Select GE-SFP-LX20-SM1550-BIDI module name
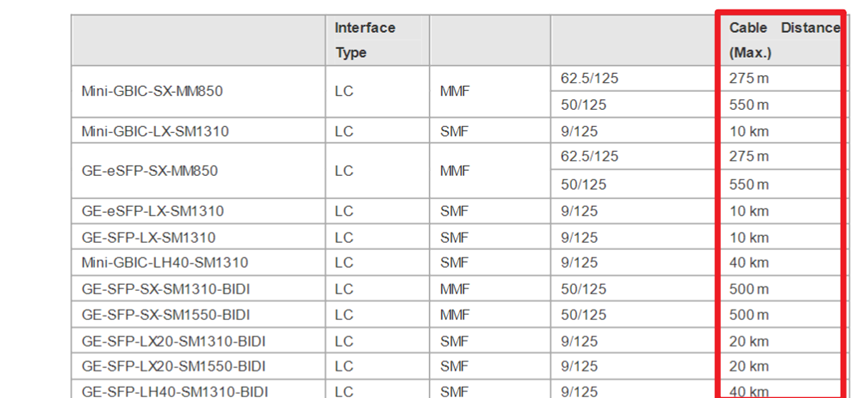The height and width of the screenshot is (398, 863). point(173,367)
